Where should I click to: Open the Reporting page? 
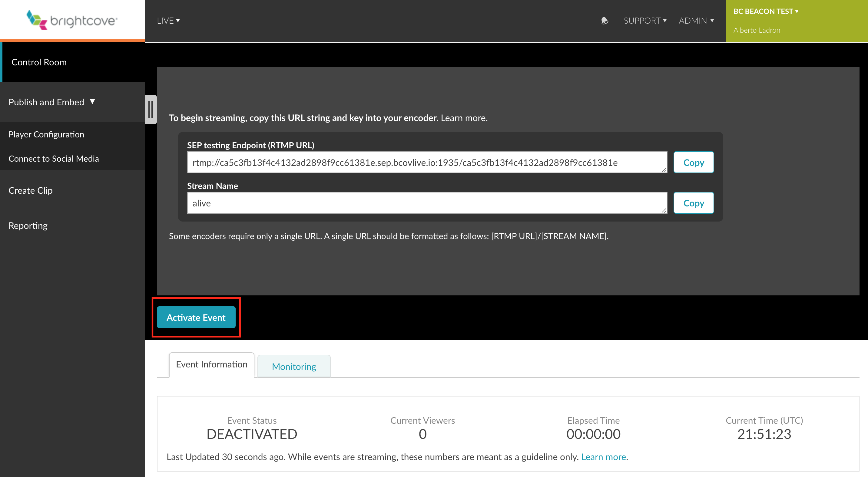pyautogui.click(x=28, y=225)
